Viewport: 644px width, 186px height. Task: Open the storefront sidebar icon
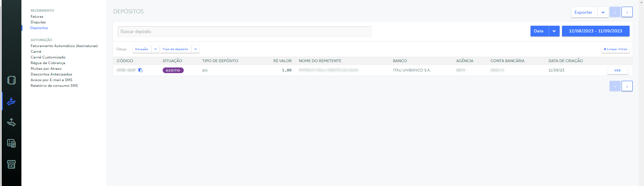point(11,164)
